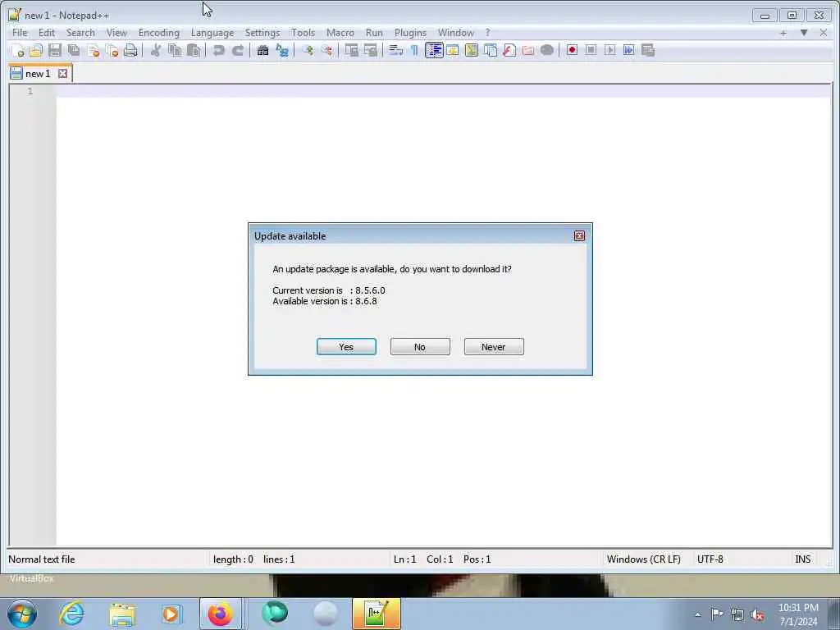This screenshot has width=840, height=630.
Task: Toggle the Function List icon
Action: pos(509,50)
